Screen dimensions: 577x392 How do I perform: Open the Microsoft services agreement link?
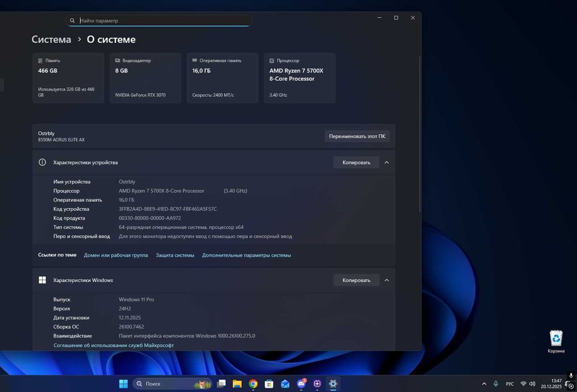114,345
